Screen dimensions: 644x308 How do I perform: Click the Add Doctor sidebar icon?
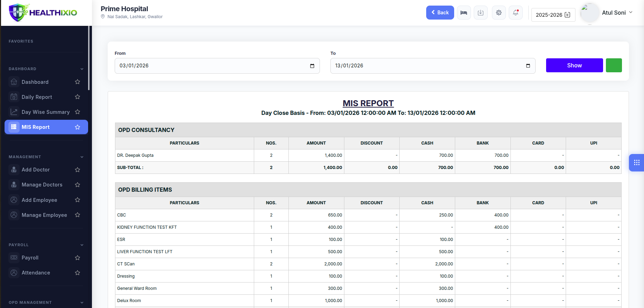tap(14, 169)
